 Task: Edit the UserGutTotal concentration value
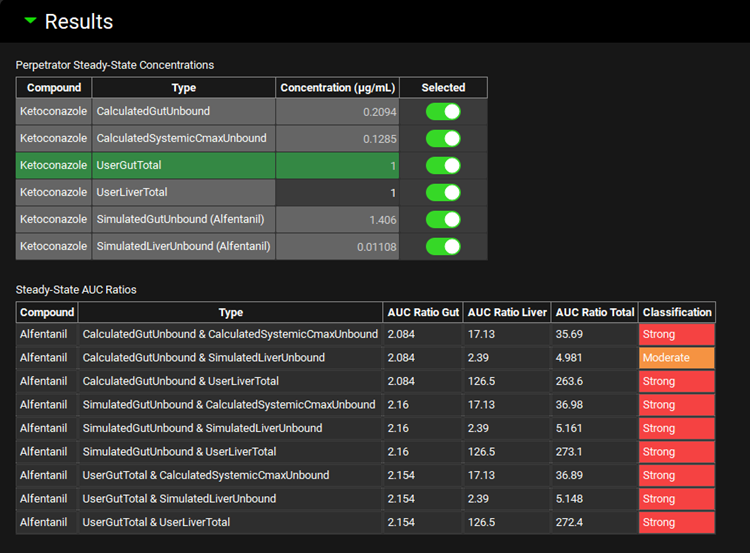pos(337,165)
